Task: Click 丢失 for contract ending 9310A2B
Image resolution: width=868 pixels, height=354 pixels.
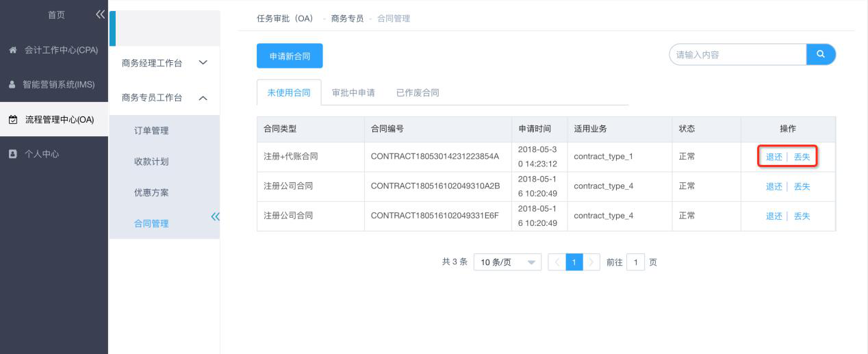Action: pyautogui.click(x=802, y=186)
